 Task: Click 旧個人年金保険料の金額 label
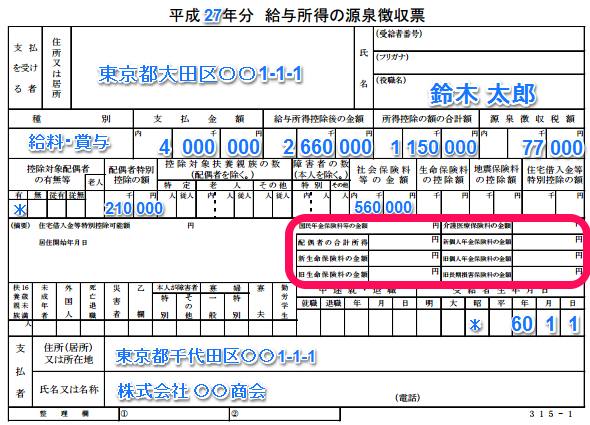coord(477,259)
